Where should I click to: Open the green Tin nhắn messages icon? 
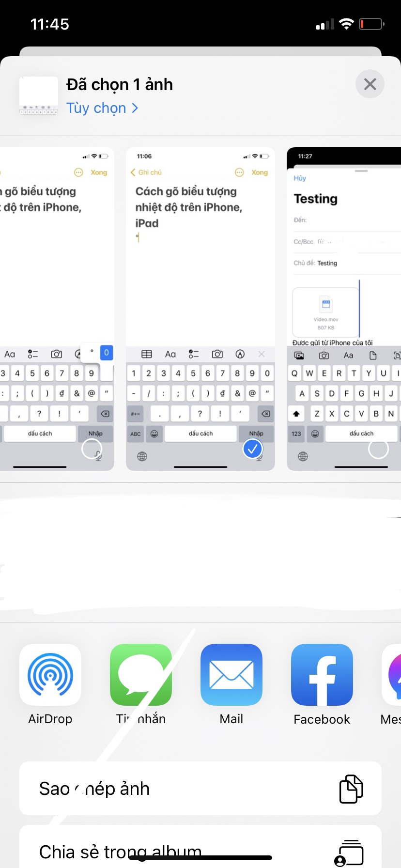141,674
